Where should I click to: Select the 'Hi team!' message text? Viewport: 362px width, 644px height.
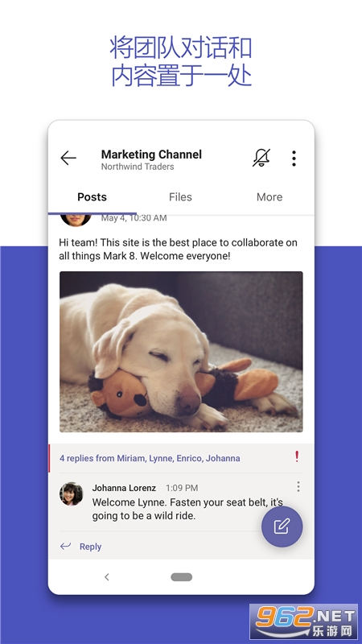click(x=178, y=250)
